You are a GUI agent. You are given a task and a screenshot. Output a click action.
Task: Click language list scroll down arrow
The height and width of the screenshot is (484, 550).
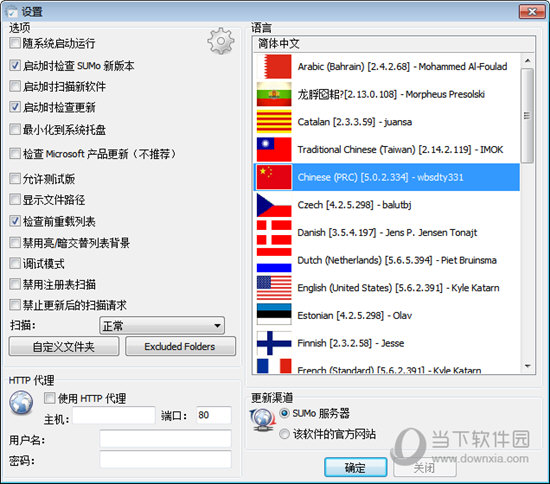(x=527, y=366)
